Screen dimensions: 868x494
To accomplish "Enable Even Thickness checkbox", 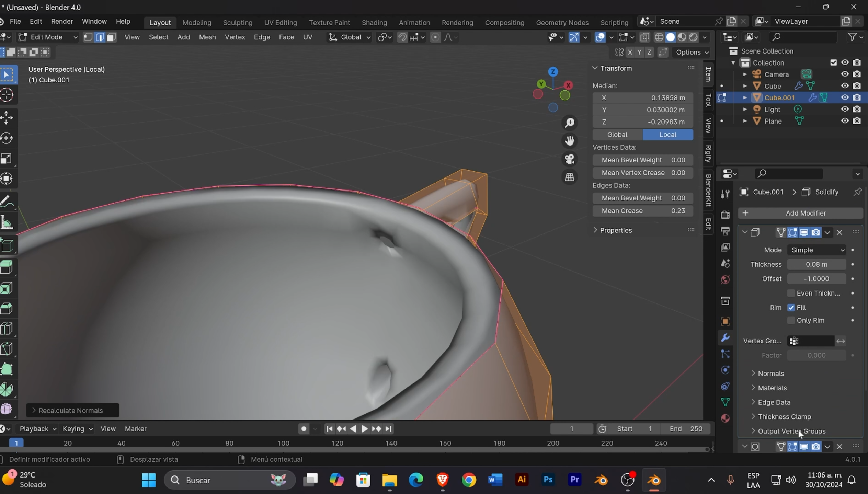I will tap(791, 293).
